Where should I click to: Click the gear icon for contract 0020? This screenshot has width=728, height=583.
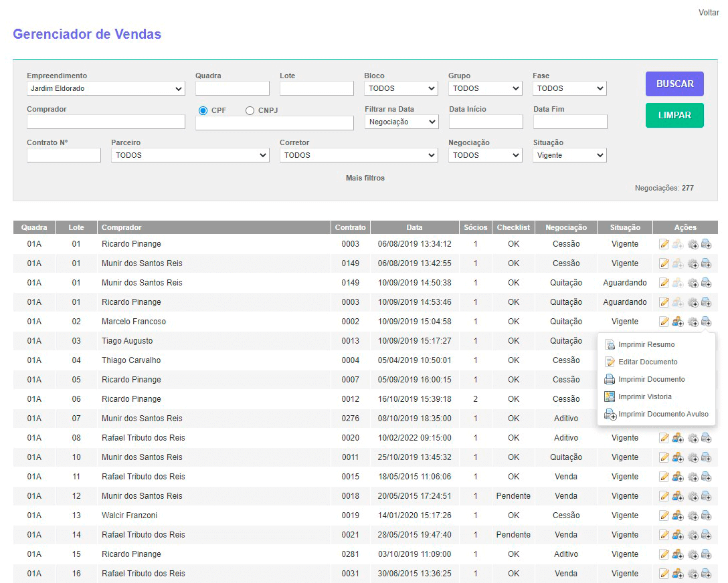[693, 438]
